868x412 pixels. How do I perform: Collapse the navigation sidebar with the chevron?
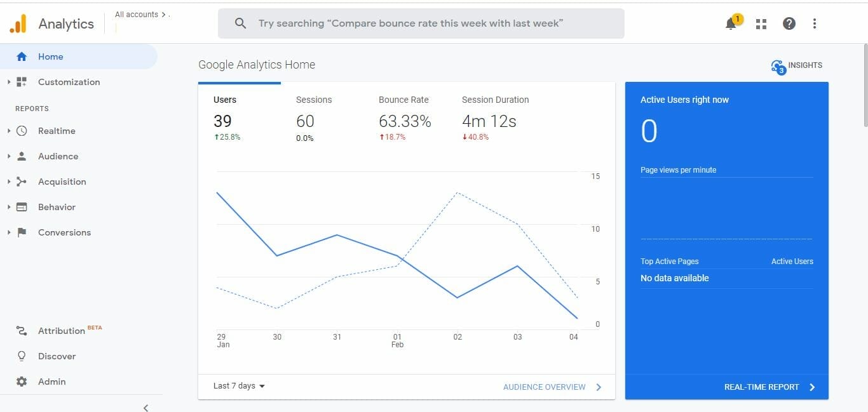click(x=146, y=408)
